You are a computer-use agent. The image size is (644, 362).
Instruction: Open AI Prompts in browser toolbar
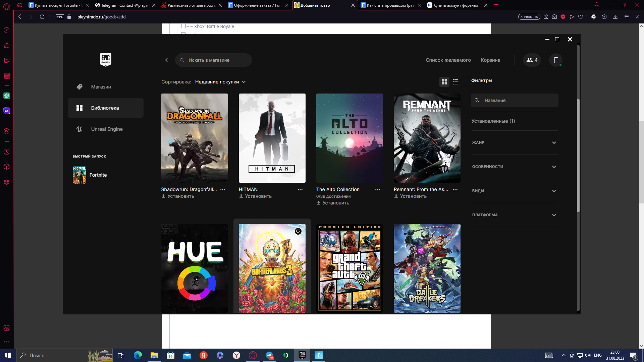529,17
